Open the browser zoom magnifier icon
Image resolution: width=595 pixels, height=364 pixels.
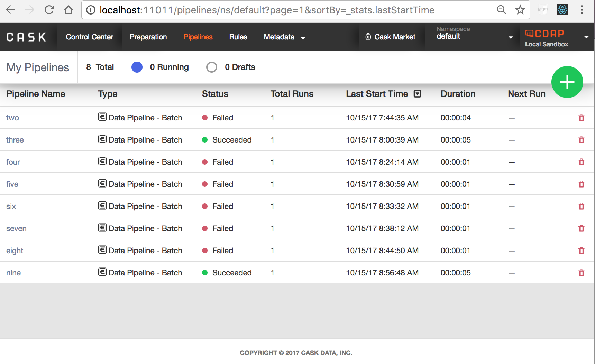pos(501,10)
